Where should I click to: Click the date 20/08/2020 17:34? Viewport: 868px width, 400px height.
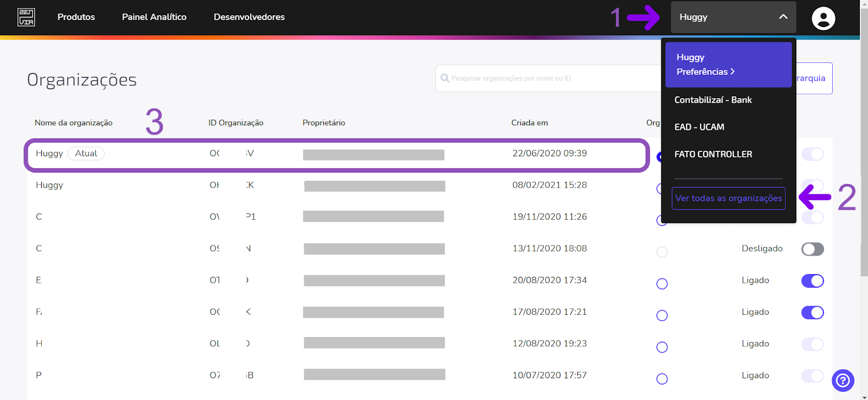point(550,280)
